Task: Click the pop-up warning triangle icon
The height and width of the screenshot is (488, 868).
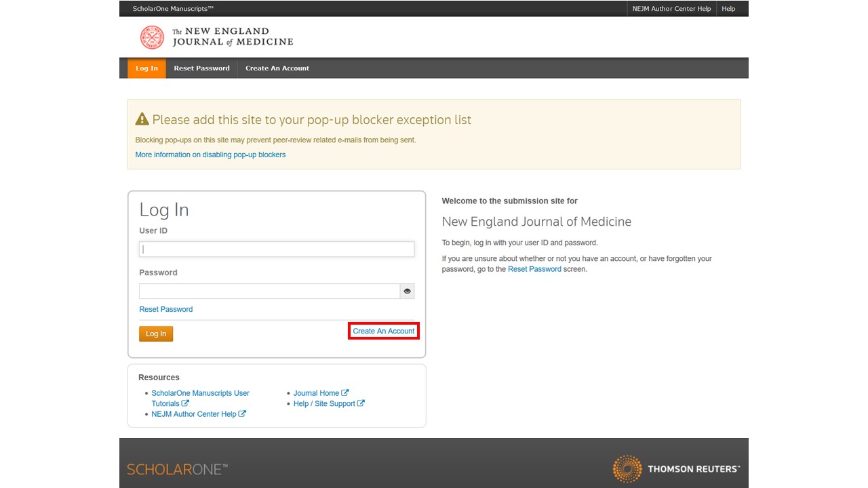Action: 142,119
